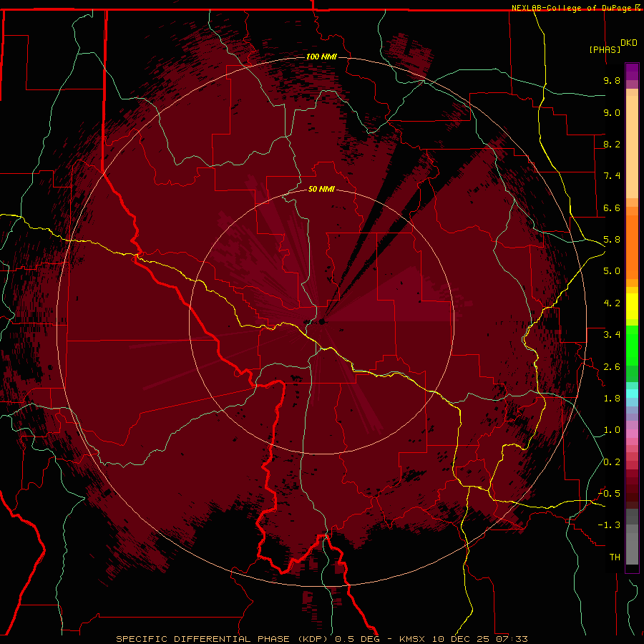The height and width of the screenshot is (644, 644).
Task: Click the pink segment of the colorbar
Action: click(632, 434)
